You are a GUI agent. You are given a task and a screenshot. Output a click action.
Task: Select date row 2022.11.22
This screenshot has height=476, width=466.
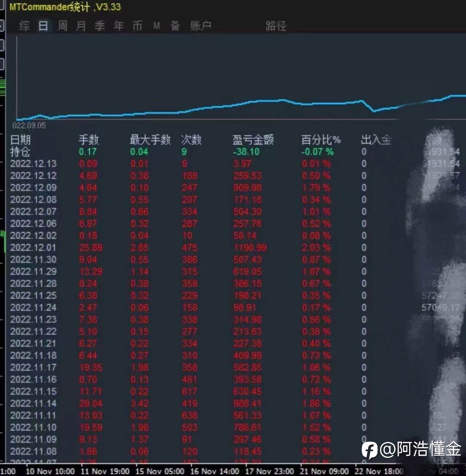click(33, 331)
